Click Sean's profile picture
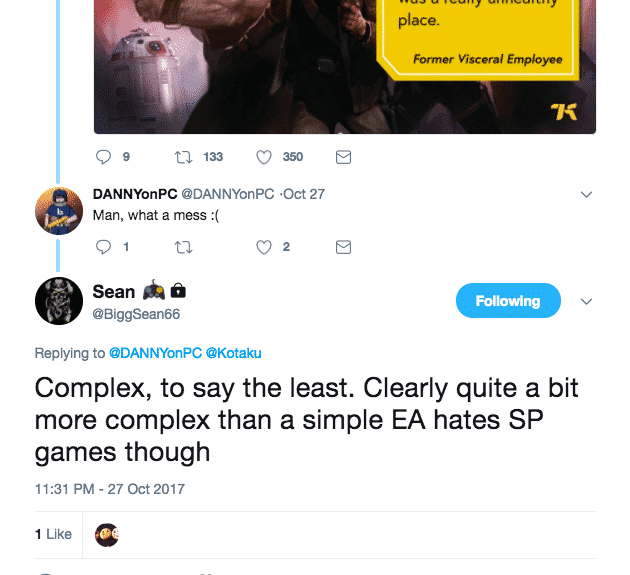Screen dimensions: 630x575 pyautogui.click(x=59, y=300)
